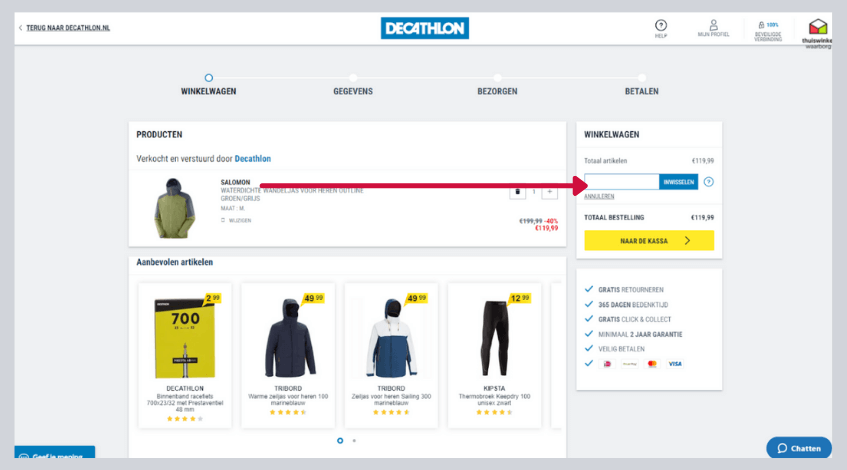Click Minimaal 2 jaar garantie text
The height and width of the screenshot is (470, 847).
(640, 334)
